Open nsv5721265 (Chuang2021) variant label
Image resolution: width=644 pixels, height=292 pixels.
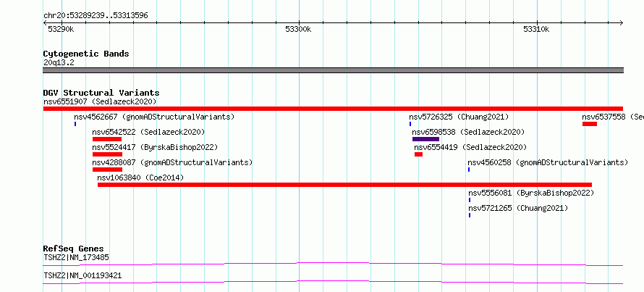[x=518, y=208]
